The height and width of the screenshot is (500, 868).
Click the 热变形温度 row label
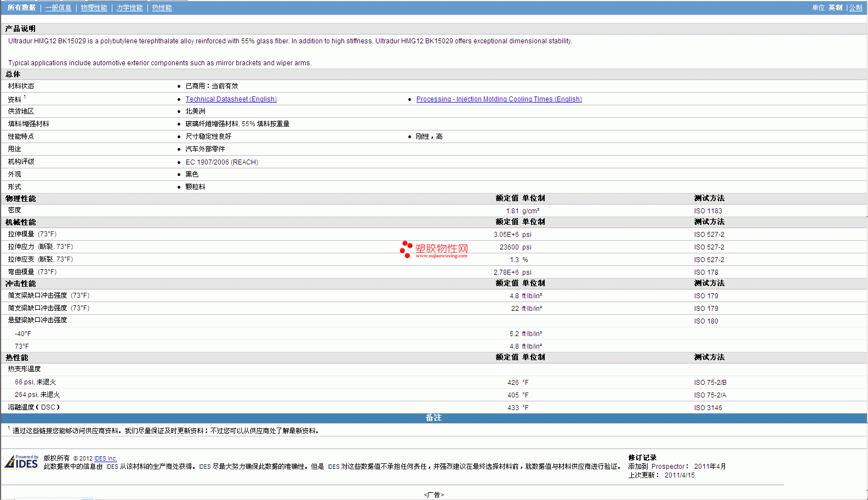[24, 369]
